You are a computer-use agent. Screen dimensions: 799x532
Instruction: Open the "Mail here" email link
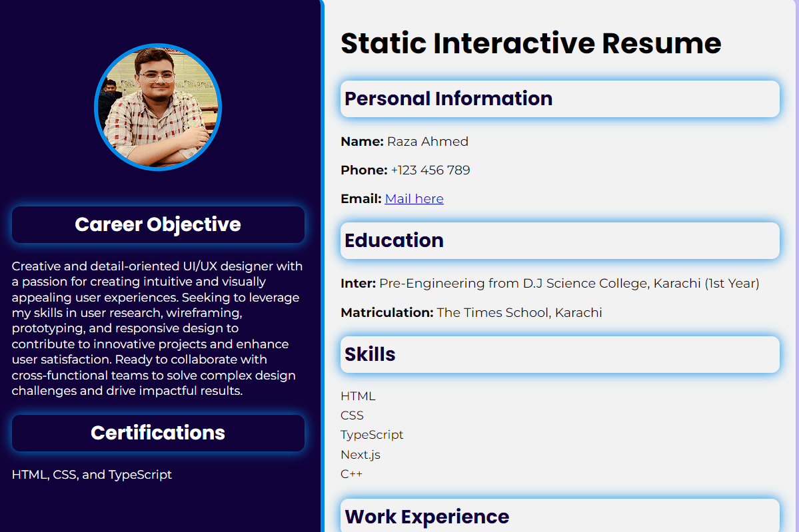pyautogui.click(x=414, y=198)
